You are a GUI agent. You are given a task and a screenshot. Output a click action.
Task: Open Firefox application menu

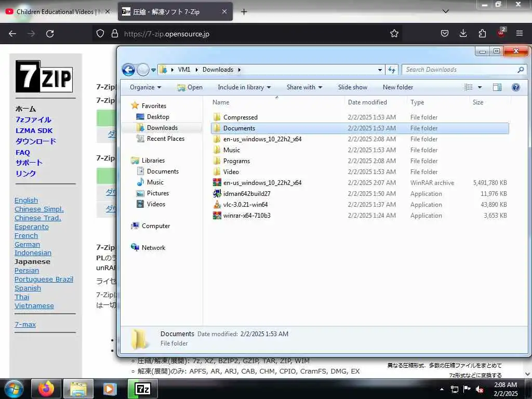pyautogui.click(x=519, y=33)
